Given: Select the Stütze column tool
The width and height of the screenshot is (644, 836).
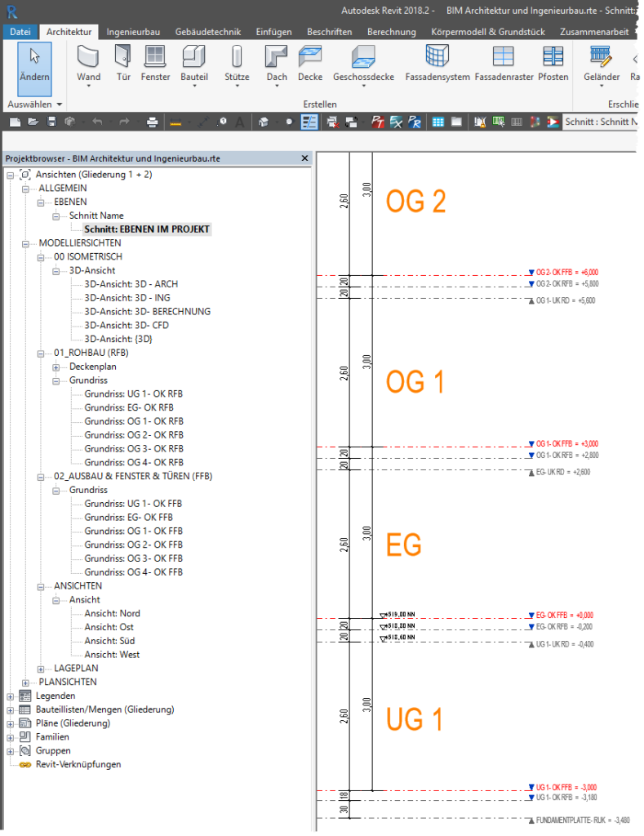Looking at the screenshot, I should (x=237, y=64).
